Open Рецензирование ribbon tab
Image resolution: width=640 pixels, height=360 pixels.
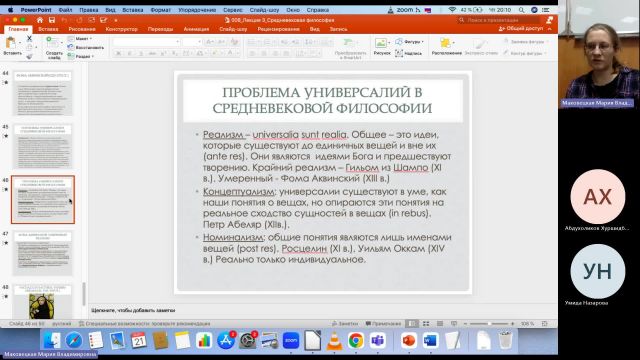pos(278,29)
